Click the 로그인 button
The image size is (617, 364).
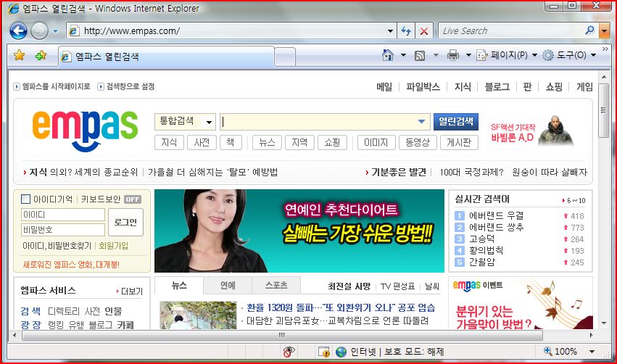[x=125, y=223]
